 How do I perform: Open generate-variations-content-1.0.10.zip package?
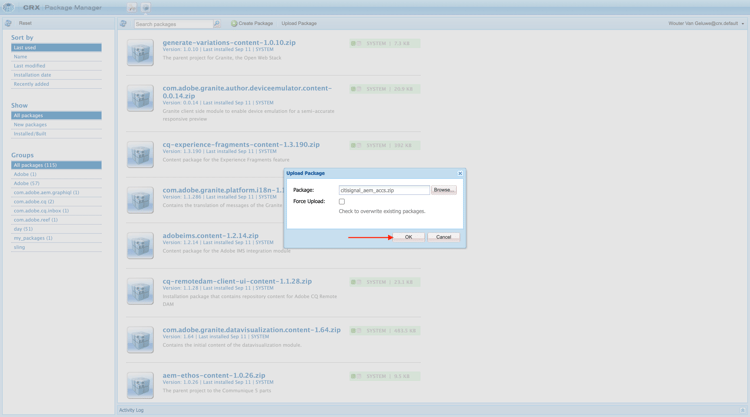(x=229, y=43)
